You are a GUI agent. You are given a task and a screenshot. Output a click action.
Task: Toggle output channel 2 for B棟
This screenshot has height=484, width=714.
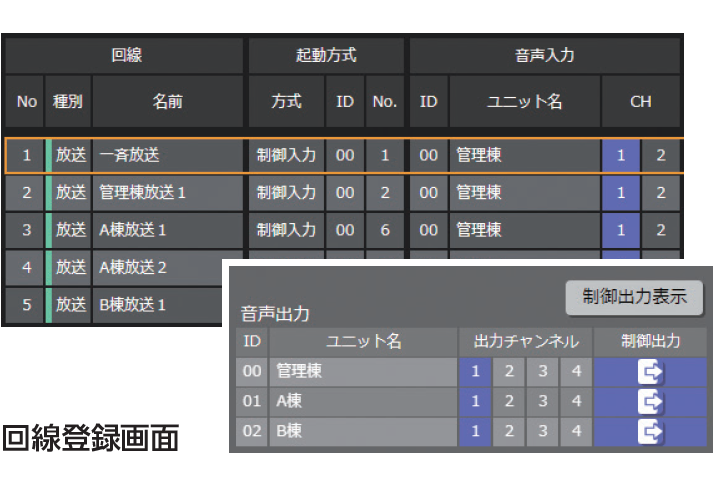click(509, 431)
